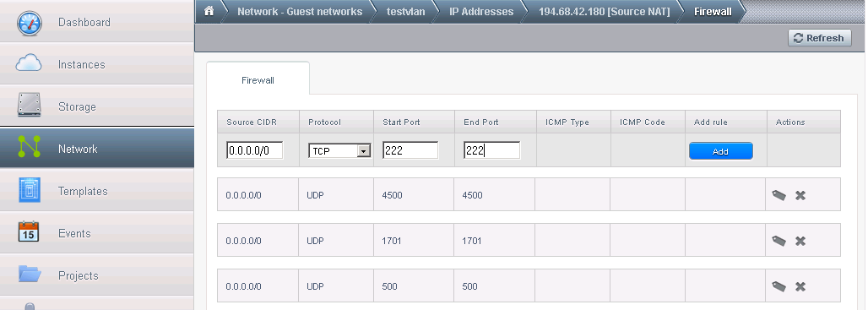Delete the UDP 500 firewall rule
This screenshot has height=310, width=868.
point(800,286)
